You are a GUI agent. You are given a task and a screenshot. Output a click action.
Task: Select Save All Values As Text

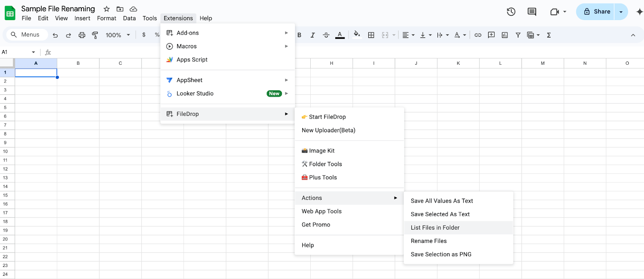(x=458, y=201)
